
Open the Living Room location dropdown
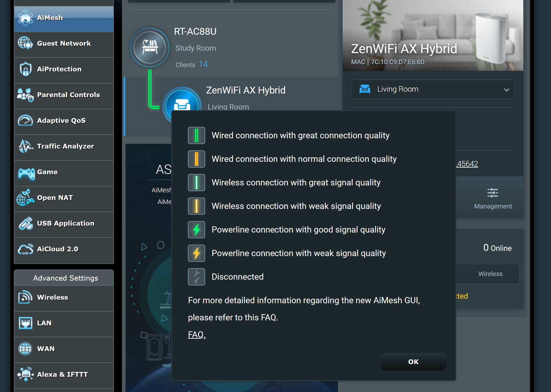pyautogui.click(x=433, y=89)
